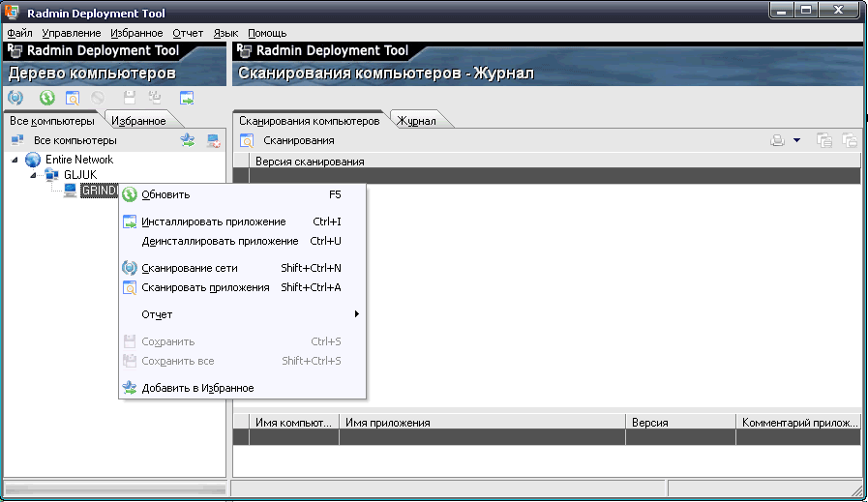This screenshot has height=502, width=868.
Task: Open the Управление menu
Action: [x=72, y=33]
